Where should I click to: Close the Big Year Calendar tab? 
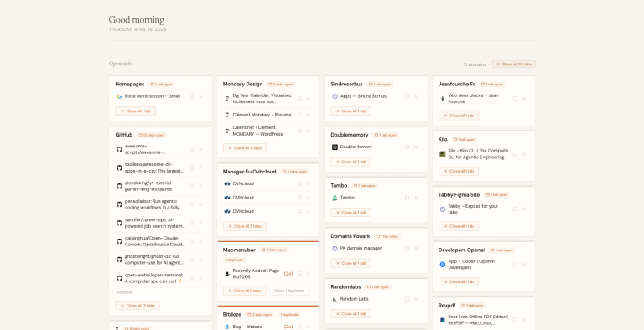pyautogui.click(x=308, y=99)
